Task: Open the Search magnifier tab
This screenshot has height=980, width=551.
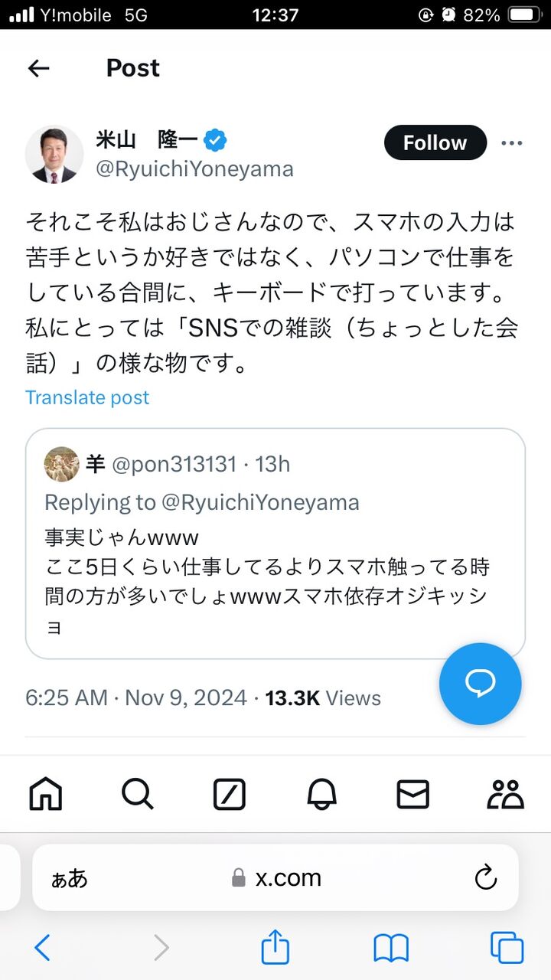Action: point(138,794)
